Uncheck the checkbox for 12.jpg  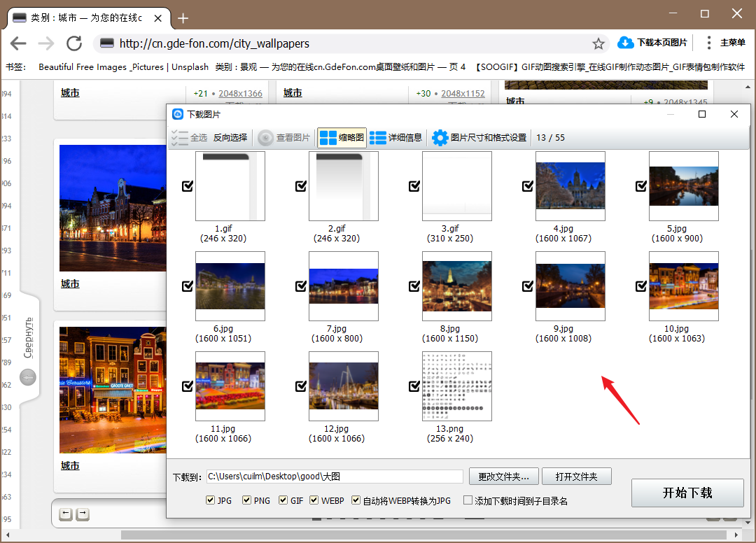301,386
